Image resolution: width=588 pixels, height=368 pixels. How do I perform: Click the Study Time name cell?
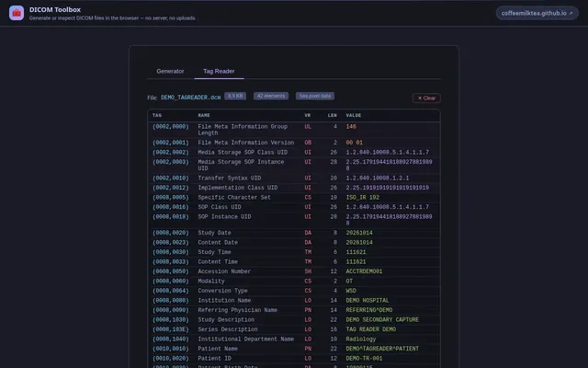(x=214, y=252)
